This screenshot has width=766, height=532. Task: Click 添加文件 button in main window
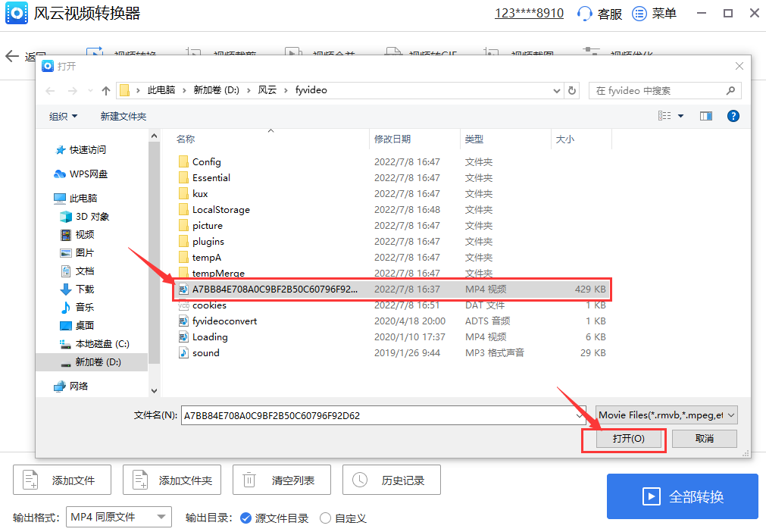tap(62, 480)
